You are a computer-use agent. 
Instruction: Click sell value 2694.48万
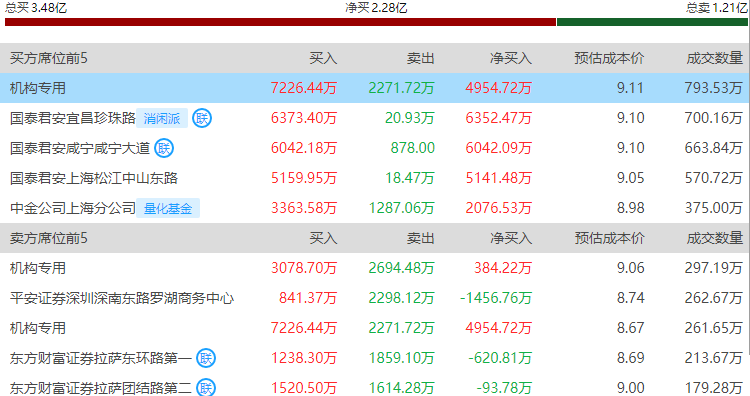(401, 268)
